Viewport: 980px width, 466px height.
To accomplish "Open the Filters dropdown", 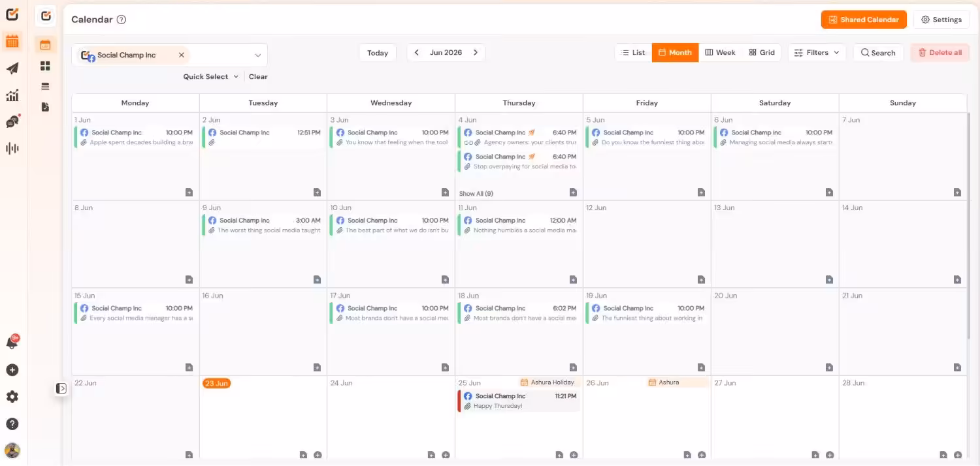I will (817, 53).
